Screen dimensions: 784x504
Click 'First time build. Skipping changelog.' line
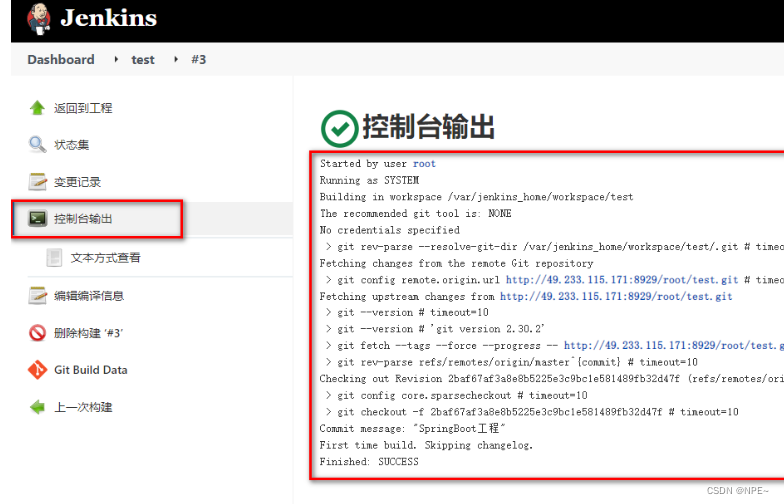pyautogui.click(x=426, y=445)
